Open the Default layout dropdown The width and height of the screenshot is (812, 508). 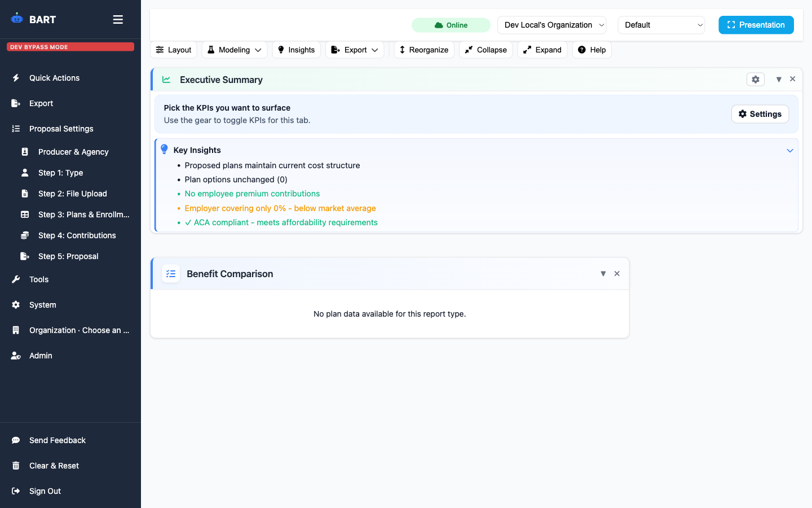[661, 25]
